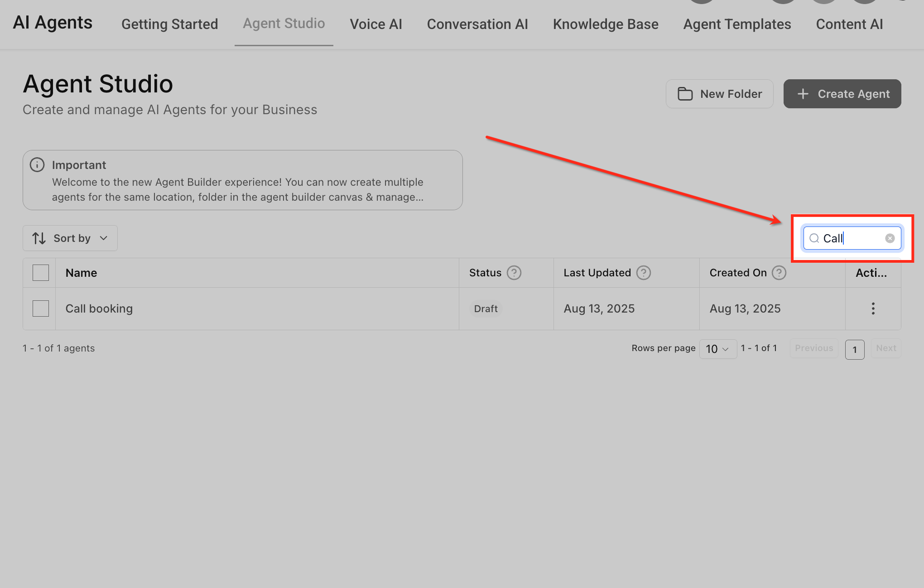The width and height of the screenshot is (924, 588).
Task: Clear the search field with the X icon
Action: tap(890, 238)
